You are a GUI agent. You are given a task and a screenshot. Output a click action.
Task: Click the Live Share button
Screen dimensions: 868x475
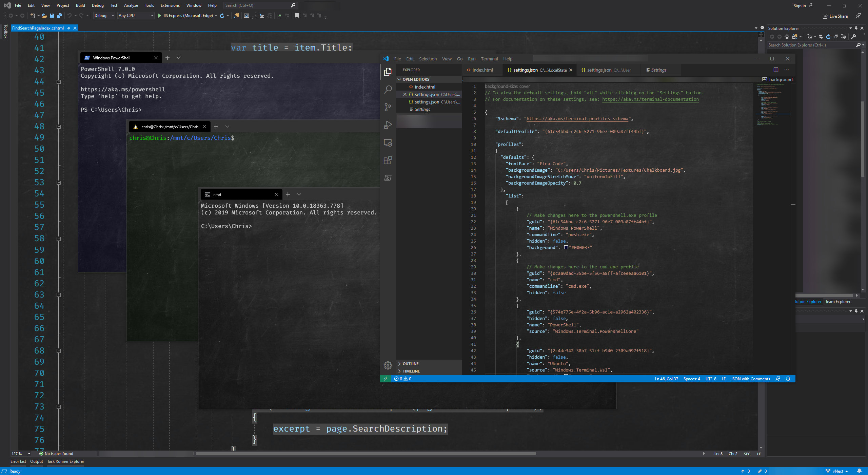coord(835,16)
